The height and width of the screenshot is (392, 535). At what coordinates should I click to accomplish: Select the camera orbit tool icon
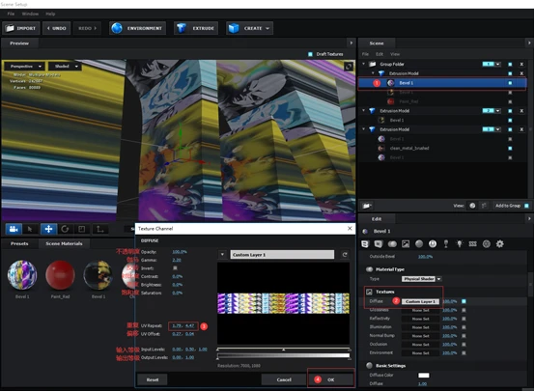14,229
